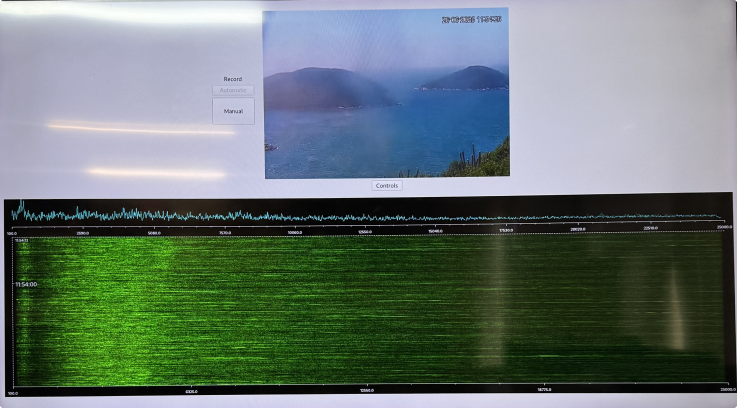Click the 7570.0 frequency tick label
Viewport: 737px width, 408px height.
(x=225, y=232)
